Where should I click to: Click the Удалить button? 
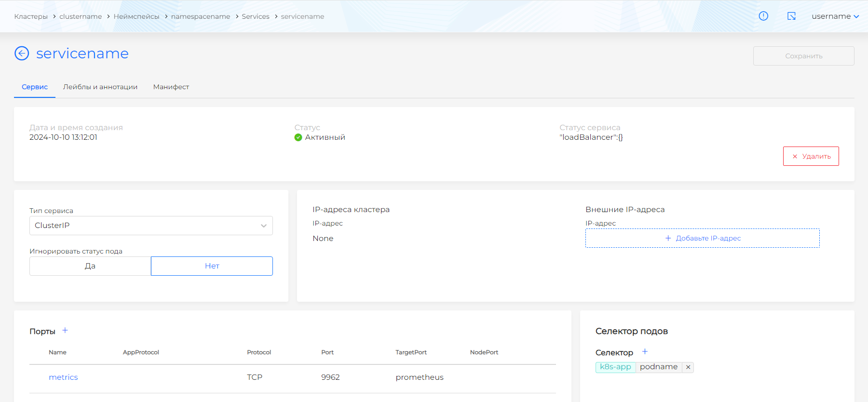[811, 156]
